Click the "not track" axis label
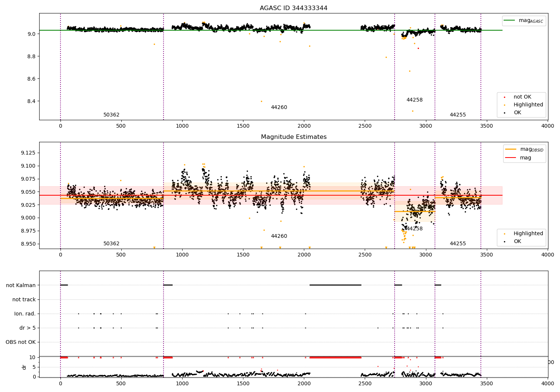The width and height of the screenshot is (560, 392). click(24, 300)
